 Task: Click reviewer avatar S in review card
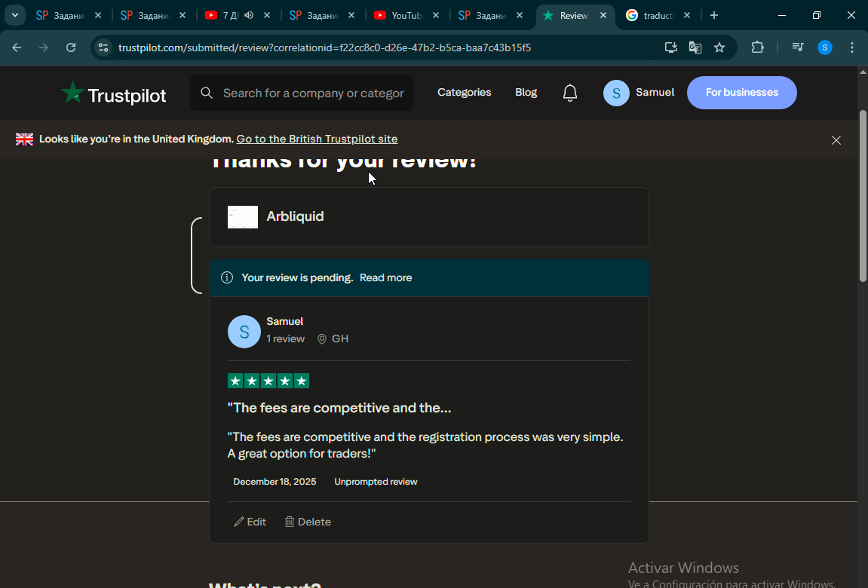[x=244, y=332]
